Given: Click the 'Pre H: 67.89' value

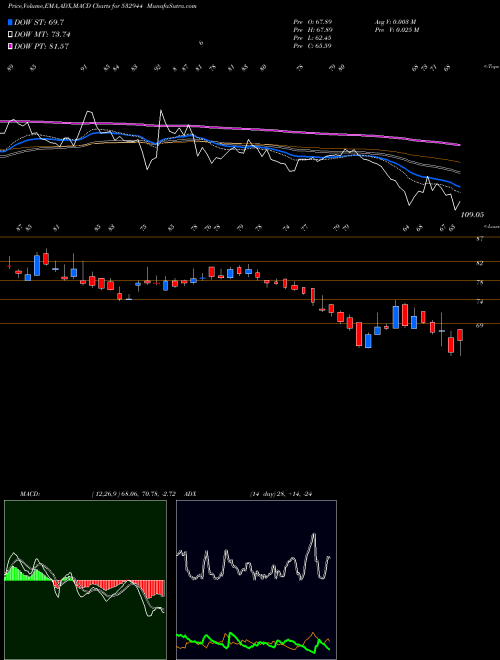Looking at the screenshot, I should click(313, 29).
